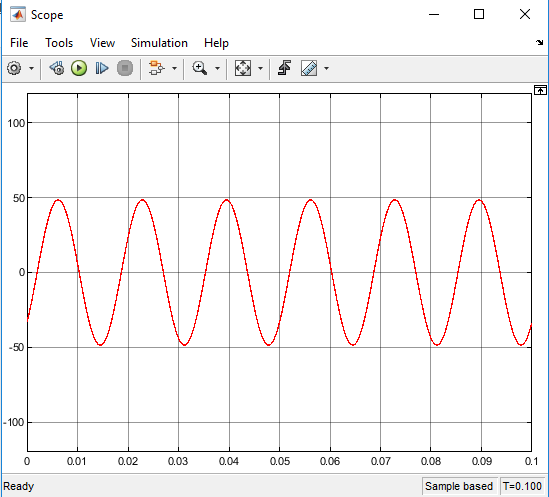The image size is (549, 497).
Task: Toggle the Cursor Measurements ruler icon
Action: point(309,68)
